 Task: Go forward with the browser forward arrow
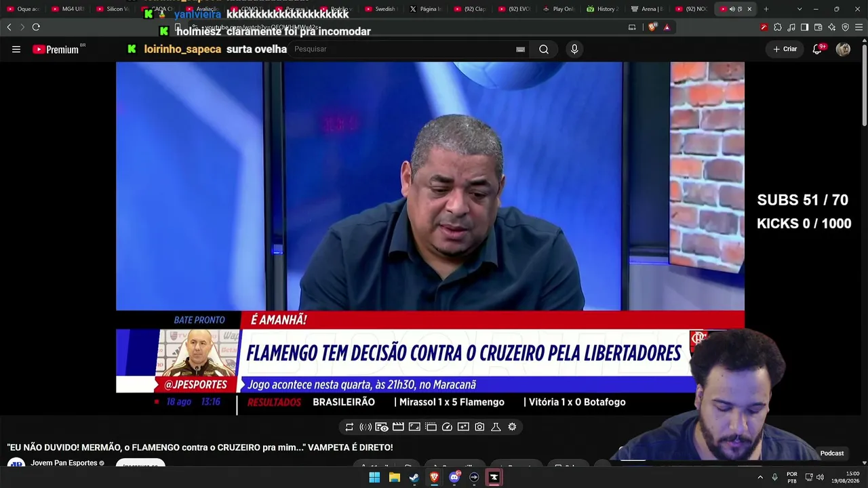22,27
